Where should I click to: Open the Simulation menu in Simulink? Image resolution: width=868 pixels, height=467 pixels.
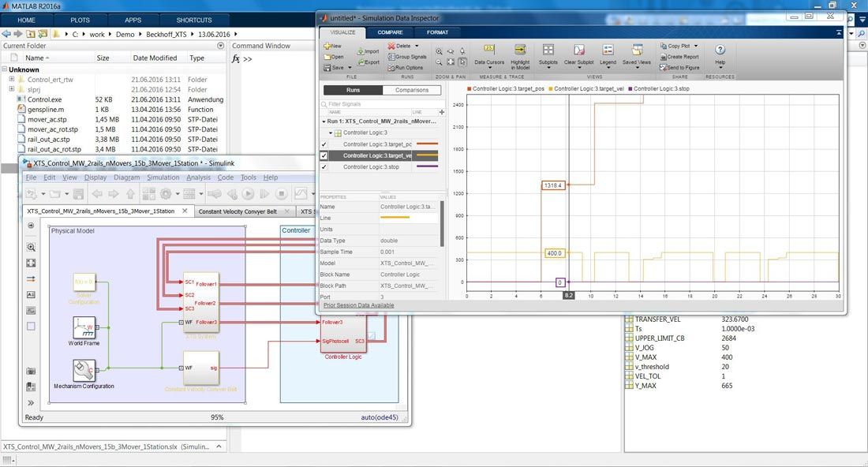click(163, 177)
